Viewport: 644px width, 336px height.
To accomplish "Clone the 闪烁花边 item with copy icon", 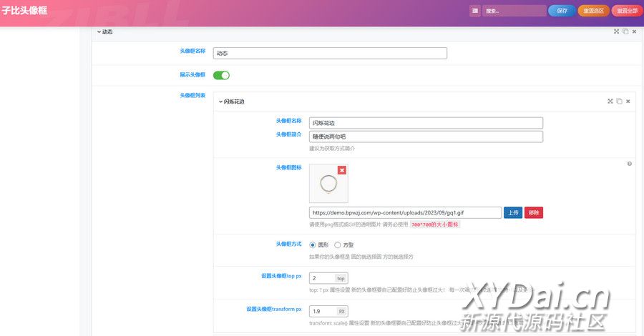I will coord(619,102).
